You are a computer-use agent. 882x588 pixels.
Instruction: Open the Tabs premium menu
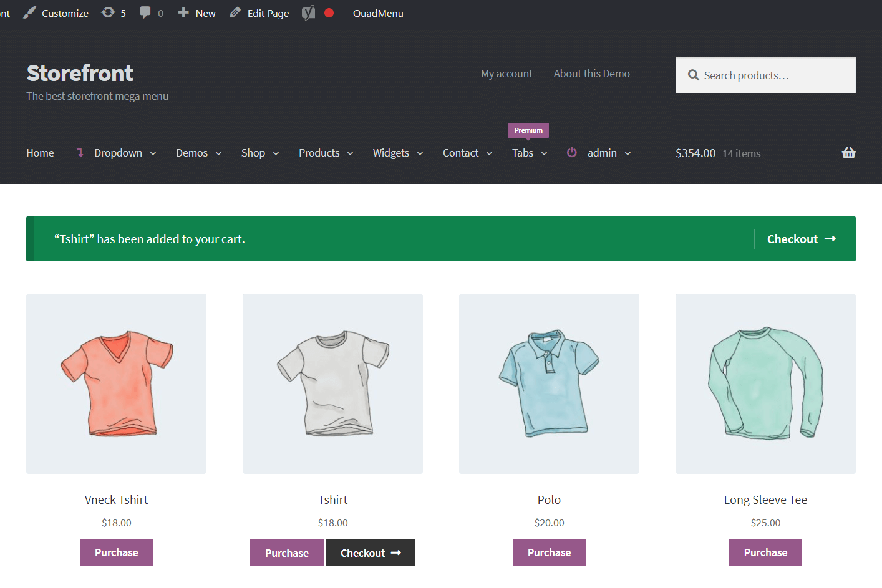[x=529, y=153]
